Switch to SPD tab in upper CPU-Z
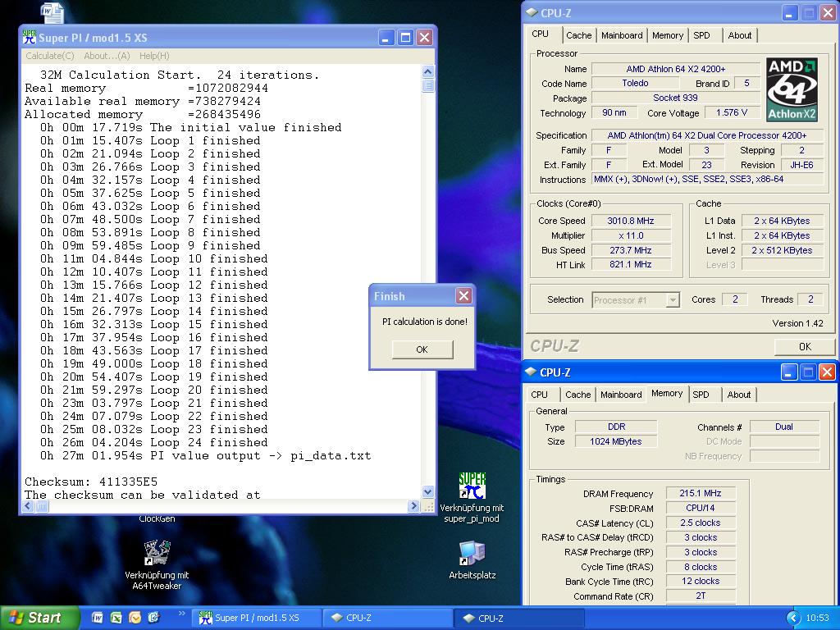Image resolution: width=840 pixels, height=630 pixels. point(701,35)
